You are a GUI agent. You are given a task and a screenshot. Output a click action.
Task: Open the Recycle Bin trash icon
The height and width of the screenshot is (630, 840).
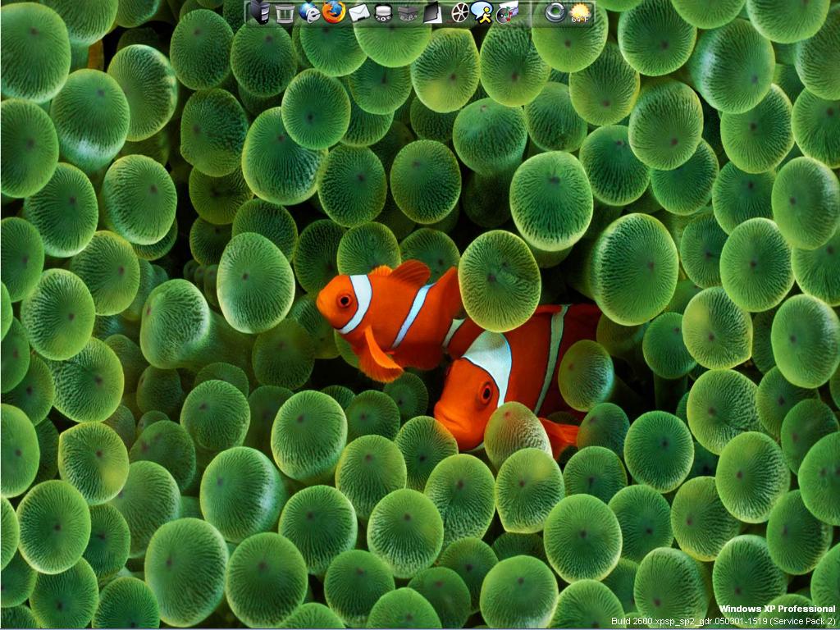[285, 13]
